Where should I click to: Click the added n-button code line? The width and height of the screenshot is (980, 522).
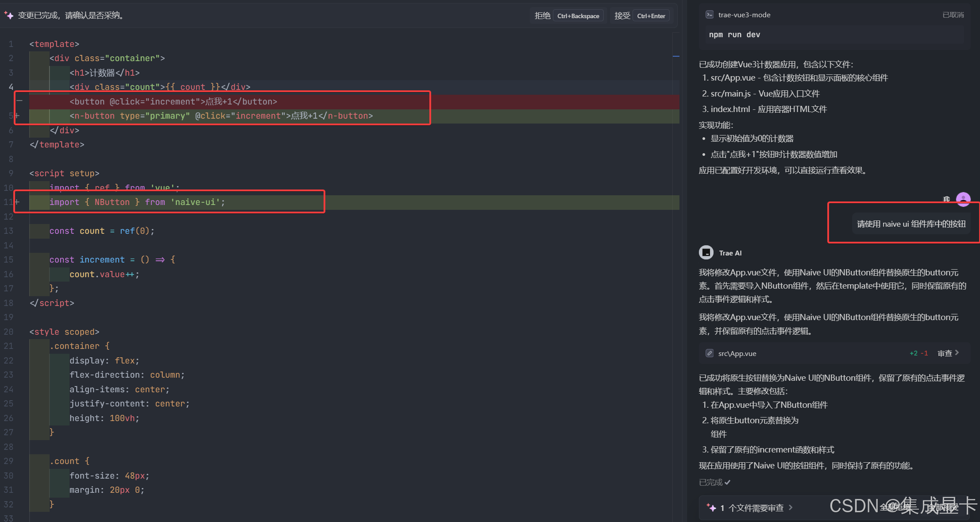coord(221,116)
